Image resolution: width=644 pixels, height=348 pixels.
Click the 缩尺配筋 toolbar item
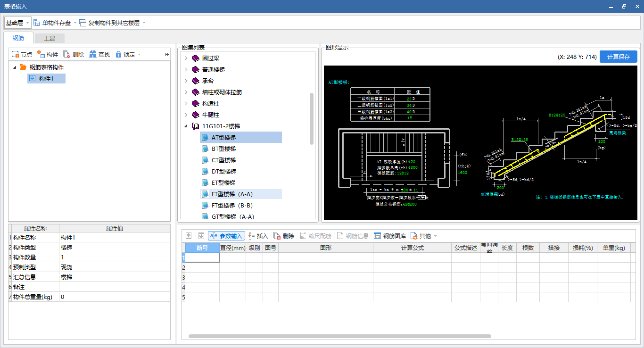click(315, 236)
